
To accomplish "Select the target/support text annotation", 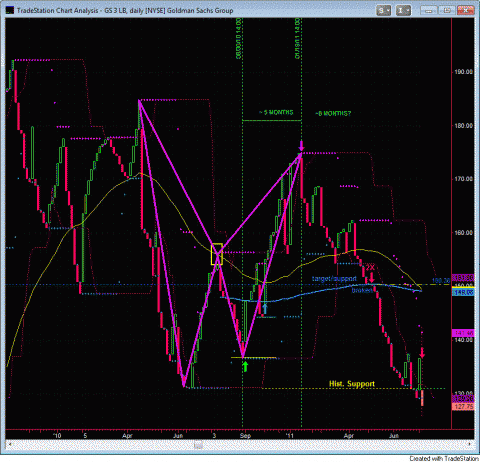I will (x=334, y=278).
